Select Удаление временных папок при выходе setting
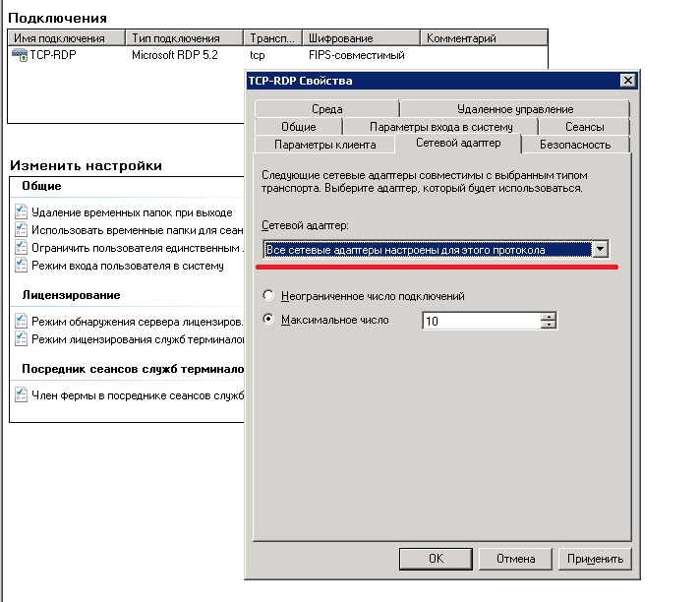Viewport: 700px width, 602px height. (x=132, y=212)
